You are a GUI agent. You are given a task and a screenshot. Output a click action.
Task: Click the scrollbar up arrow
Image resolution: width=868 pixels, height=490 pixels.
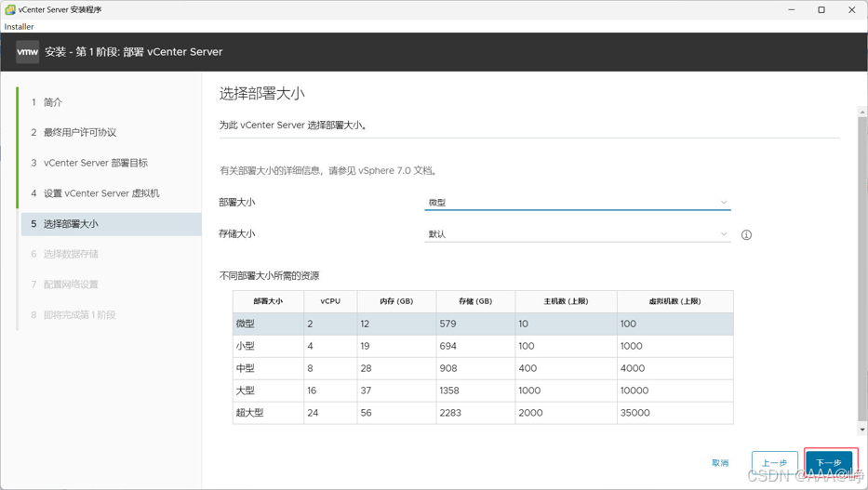click(862, 113)
